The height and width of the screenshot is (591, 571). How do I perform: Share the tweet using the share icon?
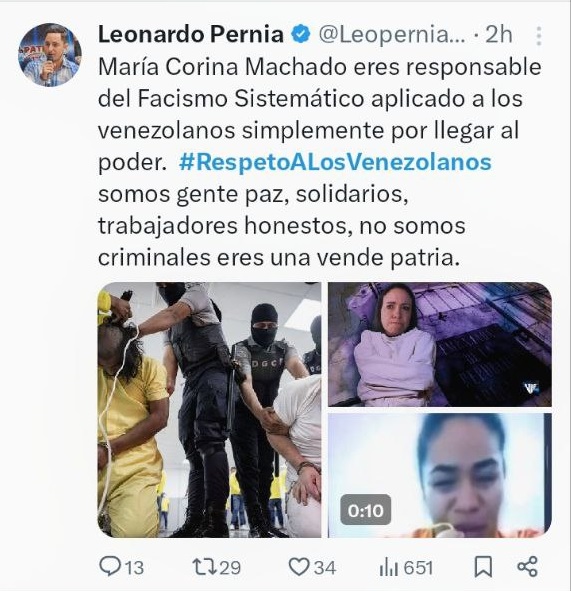(x=527, y=567)
